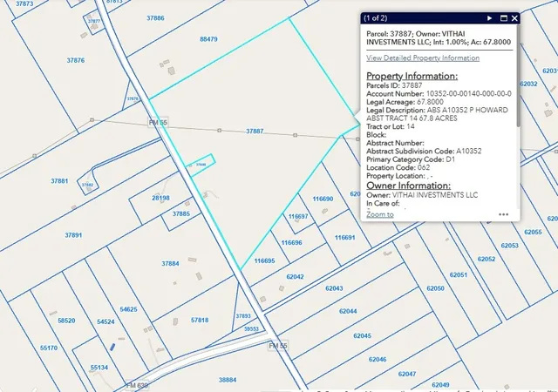
Task: Click FM 55 road label near parcel 37887
Action: pos(158,122)
